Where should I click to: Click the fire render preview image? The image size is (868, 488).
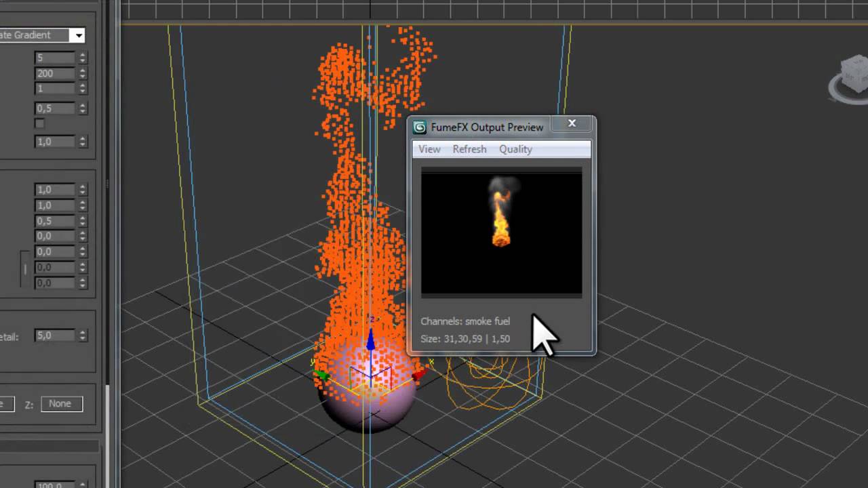[x=501, y=232]
